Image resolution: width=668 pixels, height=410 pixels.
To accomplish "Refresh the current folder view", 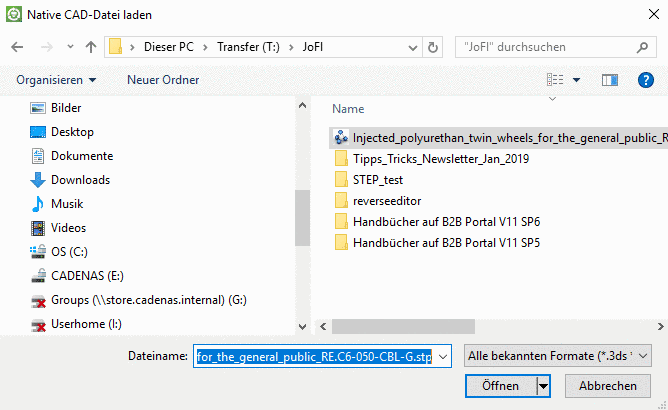I will (433, 47).
